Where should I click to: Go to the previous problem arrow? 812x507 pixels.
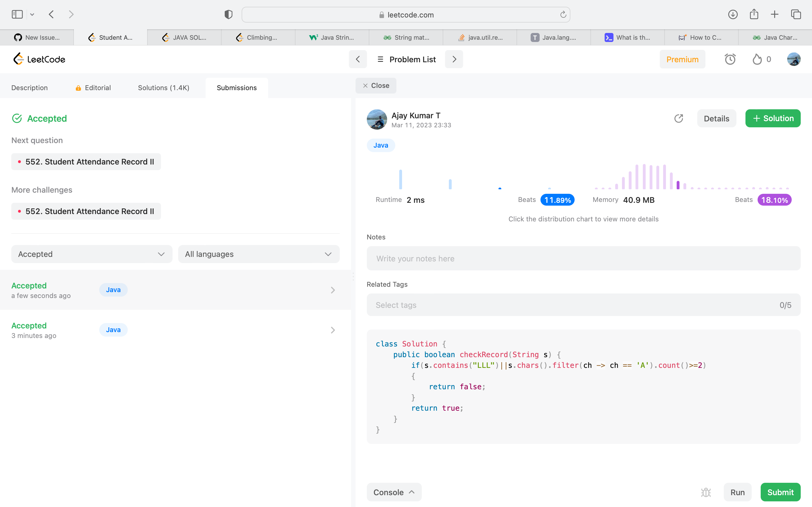point(358,59)
